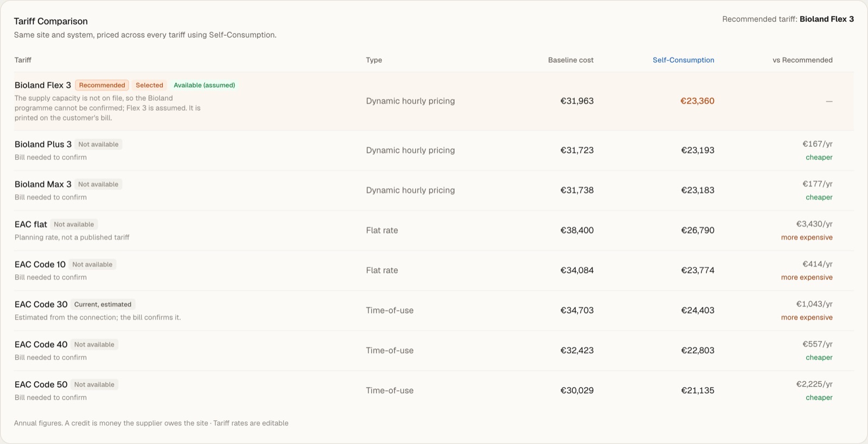The width and height of the screenshot is (868, 444).
Task: Select the Bioland Max 3 tariff name
Action: tap(43, 184)
